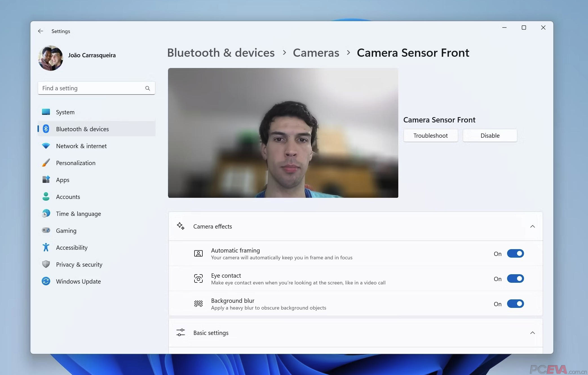
Task: Click the Automatic framing icon
Action: pos(198,253)
